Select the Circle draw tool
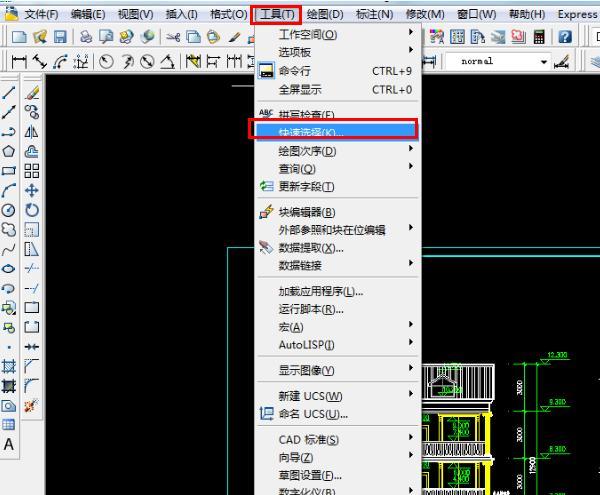Image resolution: width=600 pixels, height=495 pixels. [x=9, y=210]
